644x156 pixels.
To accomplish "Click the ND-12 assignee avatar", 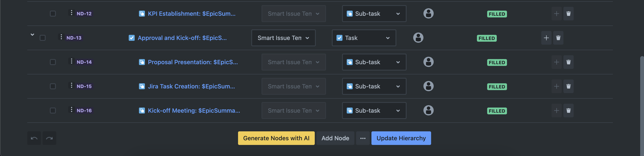I will [428, 13].
